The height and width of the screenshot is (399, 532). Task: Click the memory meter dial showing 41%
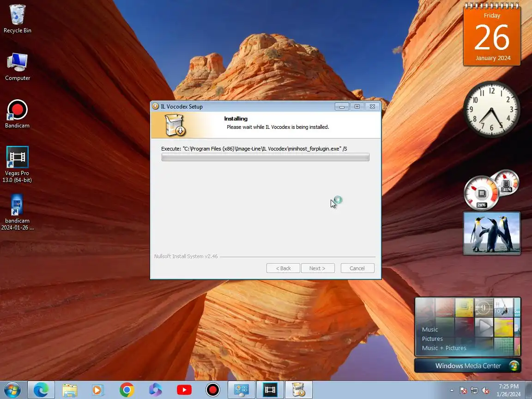pos(506,182)
